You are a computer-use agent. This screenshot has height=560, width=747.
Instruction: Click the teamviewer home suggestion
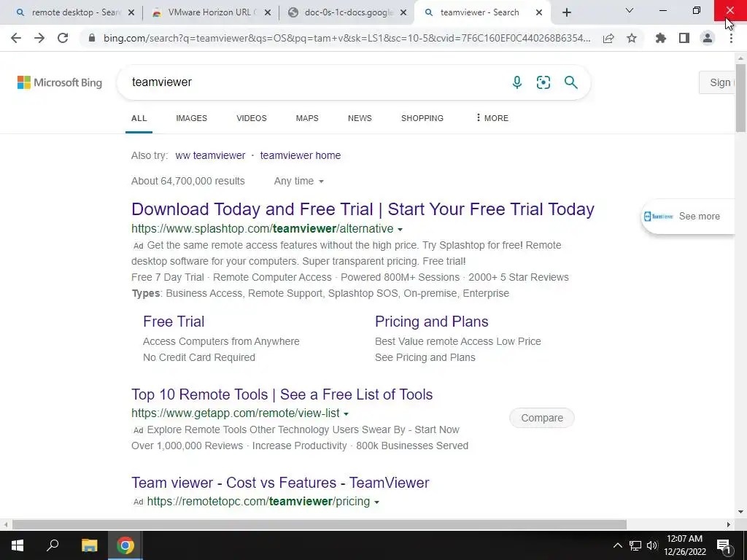click(300, 155)
